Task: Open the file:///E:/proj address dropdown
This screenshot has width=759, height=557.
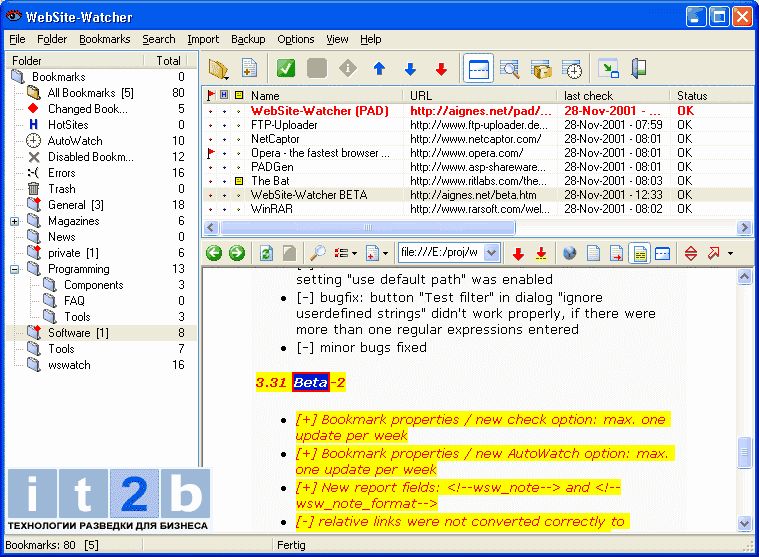Action: 491,253
